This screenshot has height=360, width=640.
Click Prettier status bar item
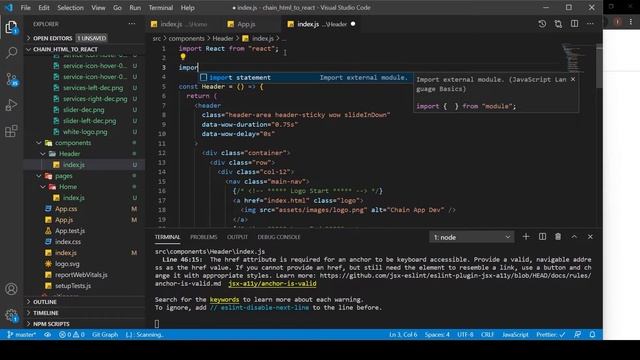[x=551, y=335]
